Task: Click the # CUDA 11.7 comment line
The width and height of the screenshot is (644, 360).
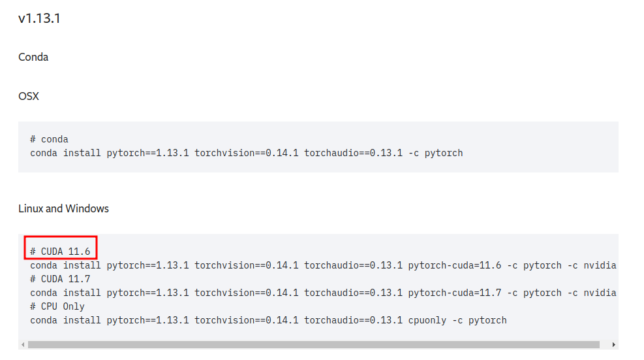Action: (60, 279)
